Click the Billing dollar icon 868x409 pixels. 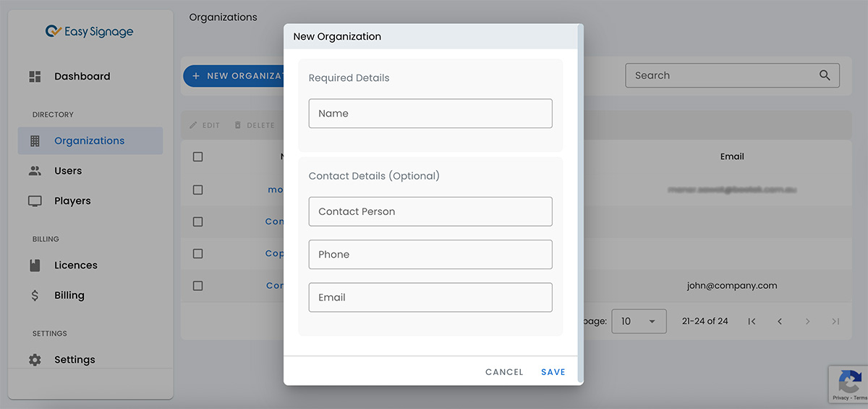(35, 295)
